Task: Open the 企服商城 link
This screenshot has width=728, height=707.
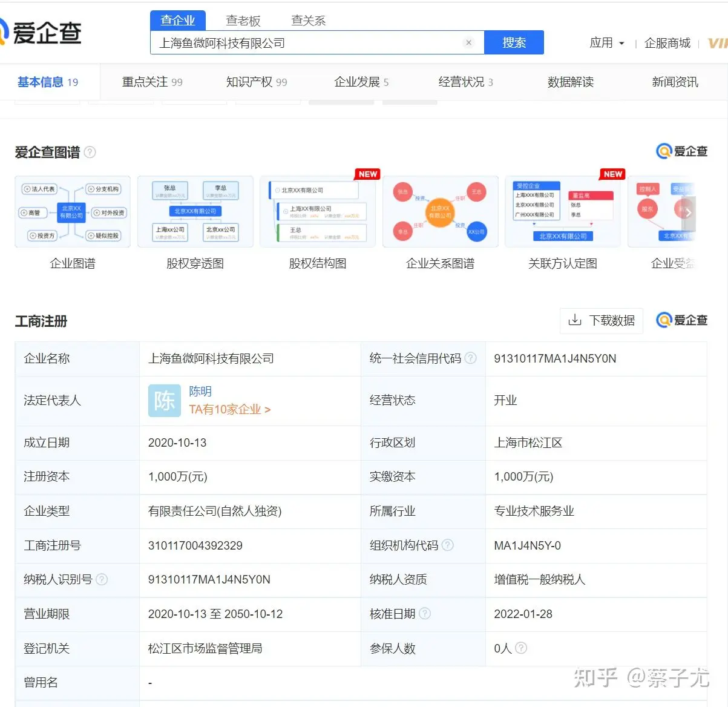Action: click(x=667, y=43)
